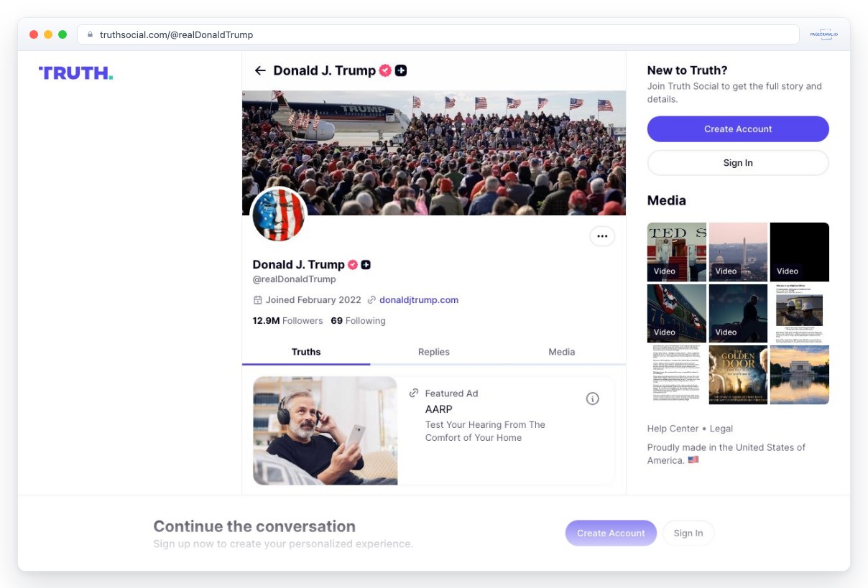Viewport: 868px width, 588px height.
Task: Click the Featured Ad label
Action: [451, 393]
